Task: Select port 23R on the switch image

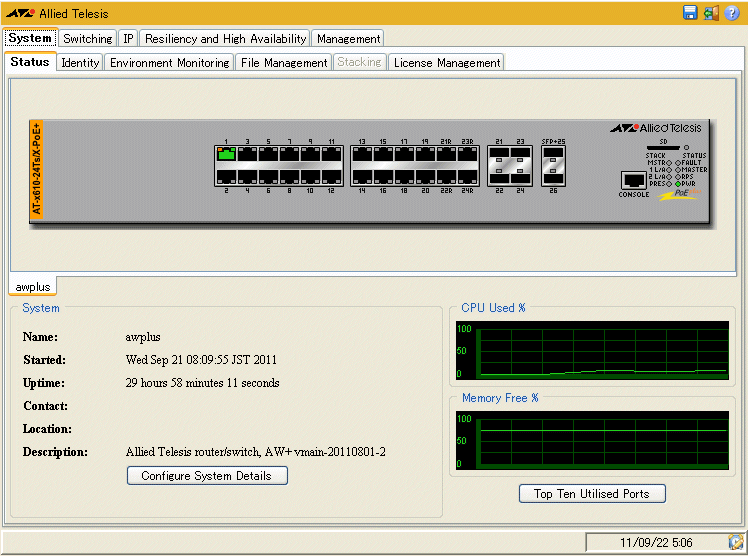Action: pyautogui.click(x=467, y=154)
